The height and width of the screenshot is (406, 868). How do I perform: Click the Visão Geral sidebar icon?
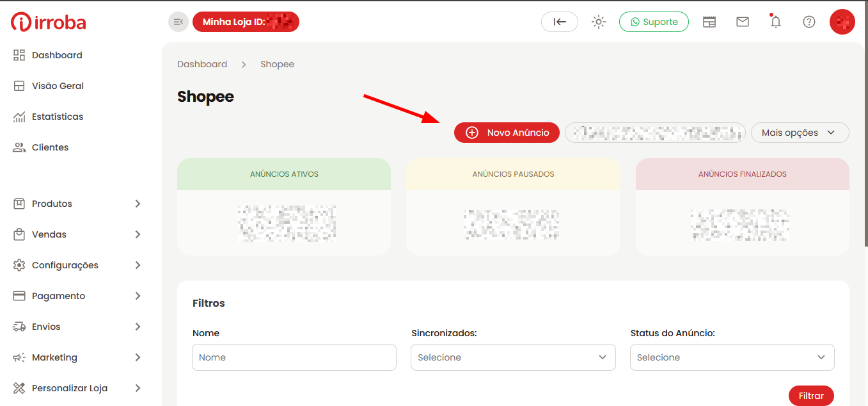coord(19,86)
